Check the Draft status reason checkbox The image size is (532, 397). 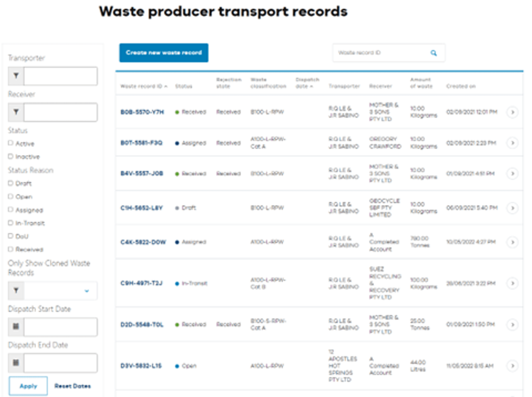click(10, 183)
